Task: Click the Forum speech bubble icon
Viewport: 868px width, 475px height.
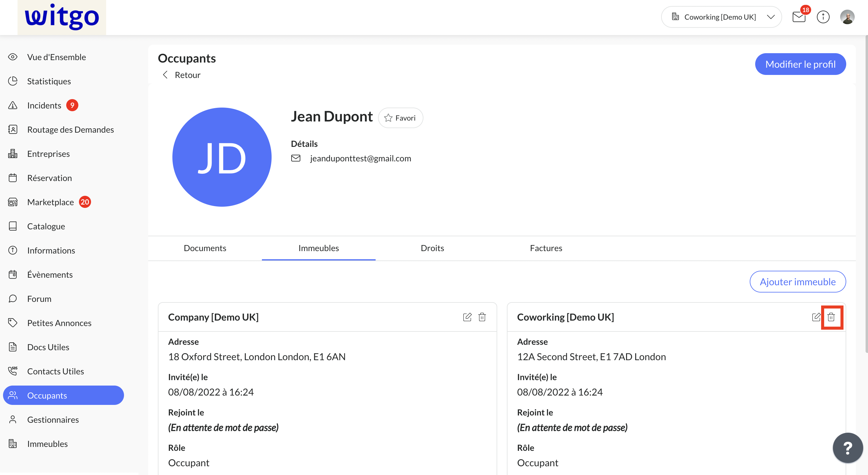Action: point(13,299)
